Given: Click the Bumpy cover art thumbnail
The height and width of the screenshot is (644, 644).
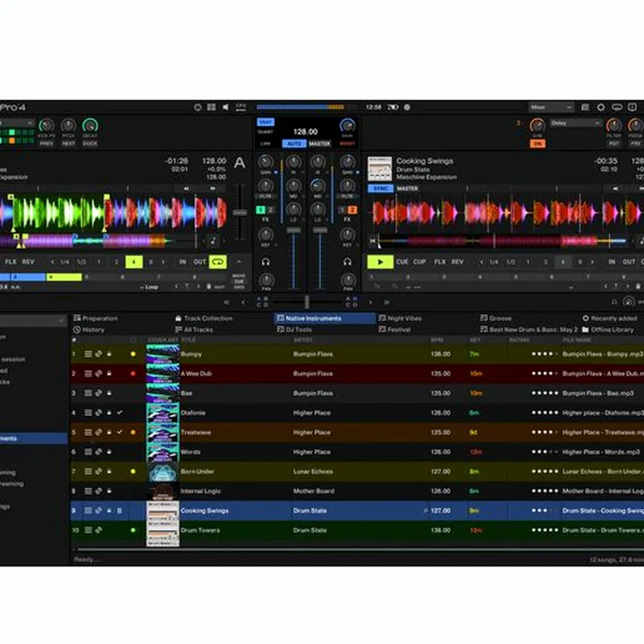Looking at the screenshot, I should pos(163,353).
